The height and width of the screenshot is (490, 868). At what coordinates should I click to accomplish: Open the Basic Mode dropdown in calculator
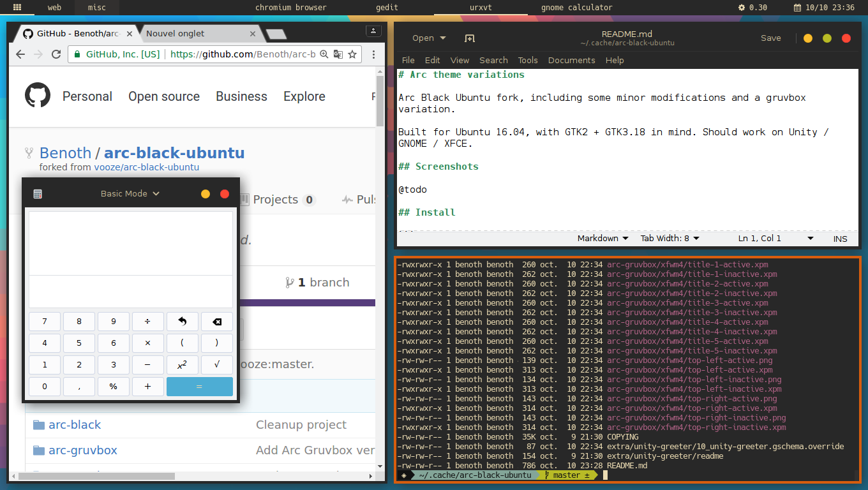pos(130,193)
